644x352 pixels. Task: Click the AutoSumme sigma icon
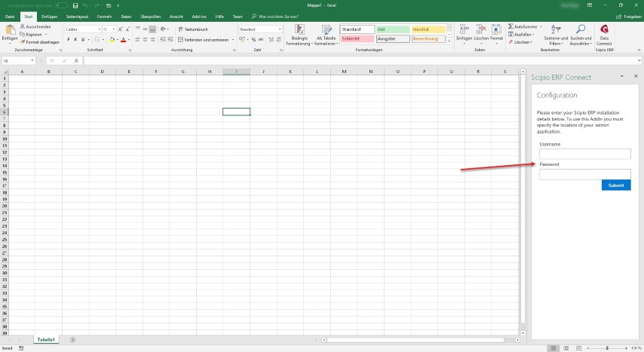point(510,26)
